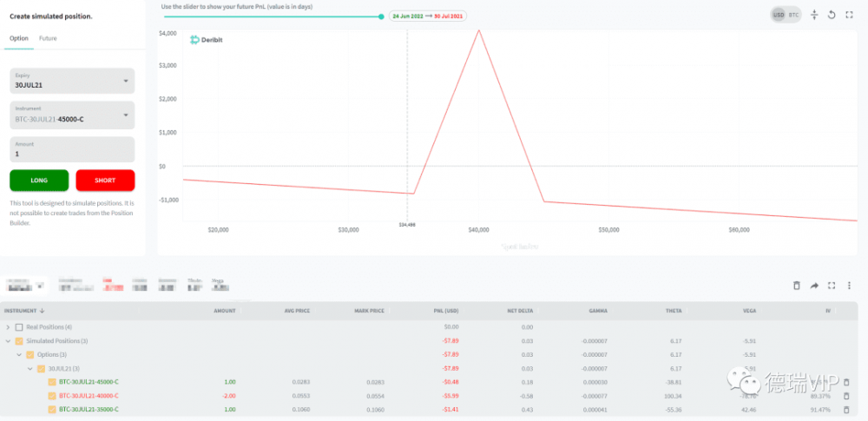The image size is (868, 421).
Task: Uncheck the BTC-30JUL21-45000-C checkbox
Action: click(52, 382)
